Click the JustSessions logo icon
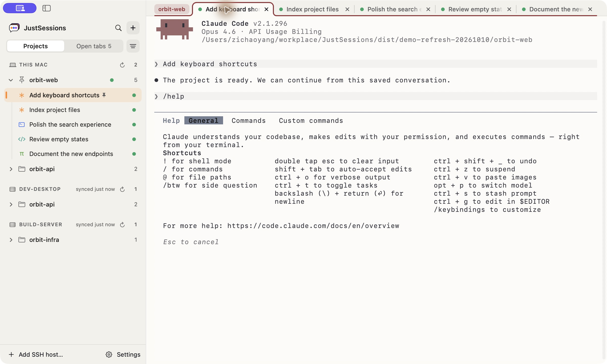This screenshot has height=364, width=607. (x=14, y=28)
